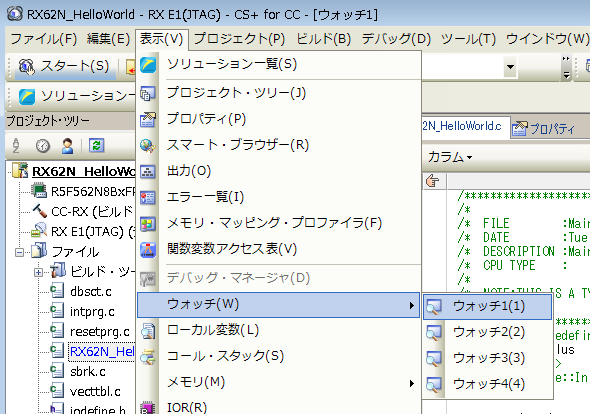Click the function variable access table icon
Screen dimensions: 590x414
pos(148,250)
